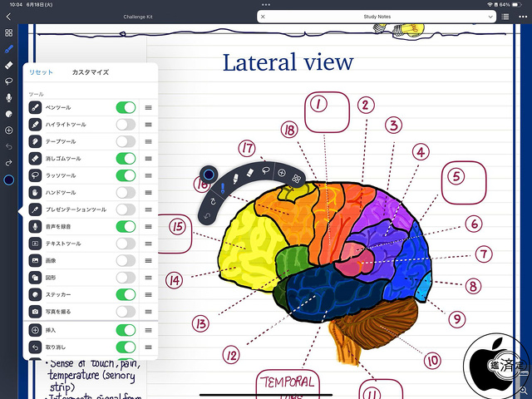Disable the ステッカー toggle
Image resolution: width=532 pixels, height=399 pixels.
(126, 294)
